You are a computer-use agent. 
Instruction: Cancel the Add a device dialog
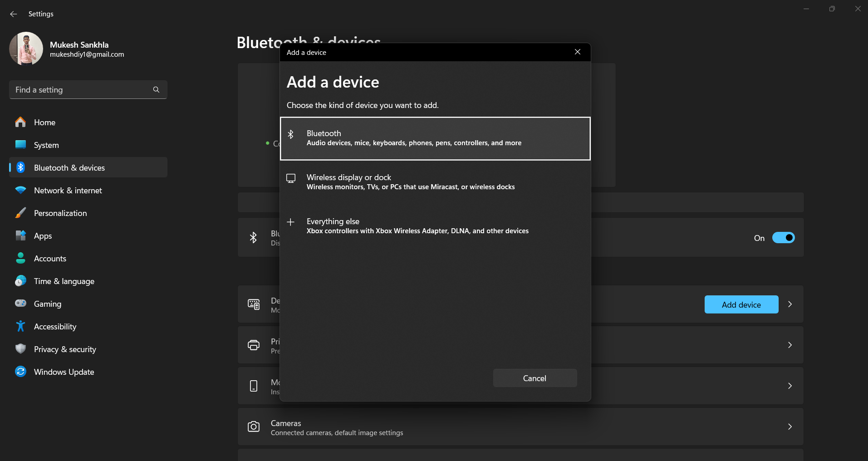tap(535, 378)
